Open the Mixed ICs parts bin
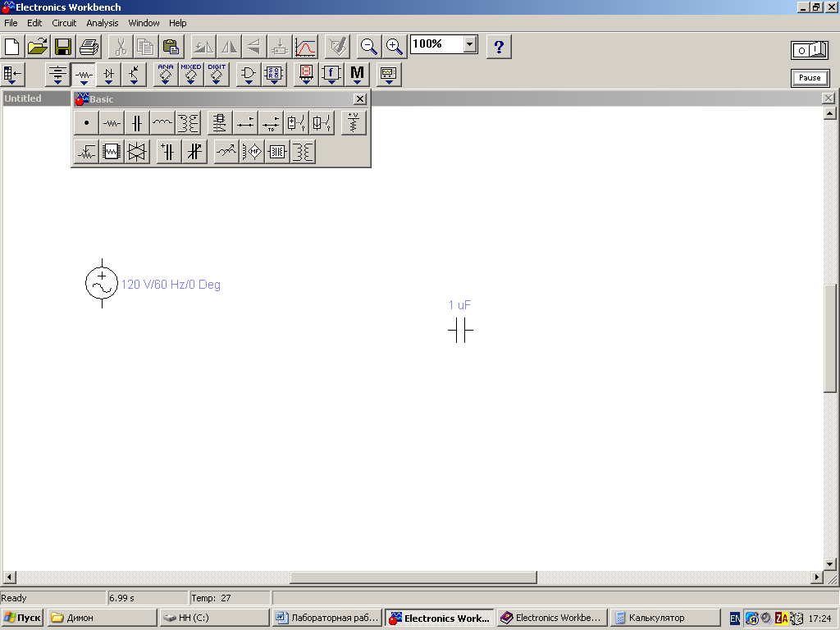The width and height of the screenshot is (840, 630). tap(190, 75)
